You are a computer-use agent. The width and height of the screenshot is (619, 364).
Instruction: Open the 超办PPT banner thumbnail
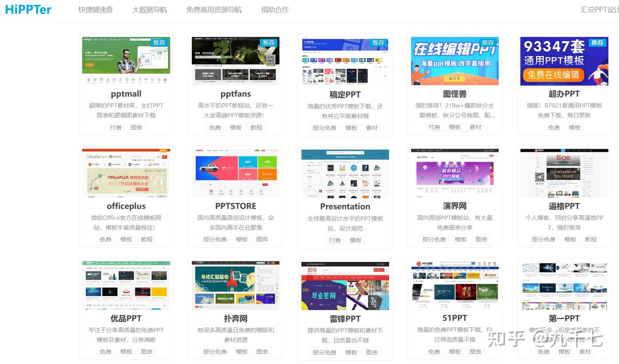coord(564,61)
